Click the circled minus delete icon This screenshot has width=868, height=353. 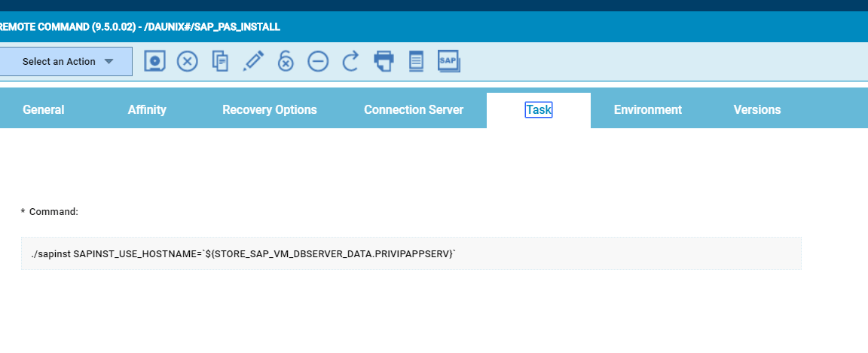pyautogui.click(x=318, y=61)
